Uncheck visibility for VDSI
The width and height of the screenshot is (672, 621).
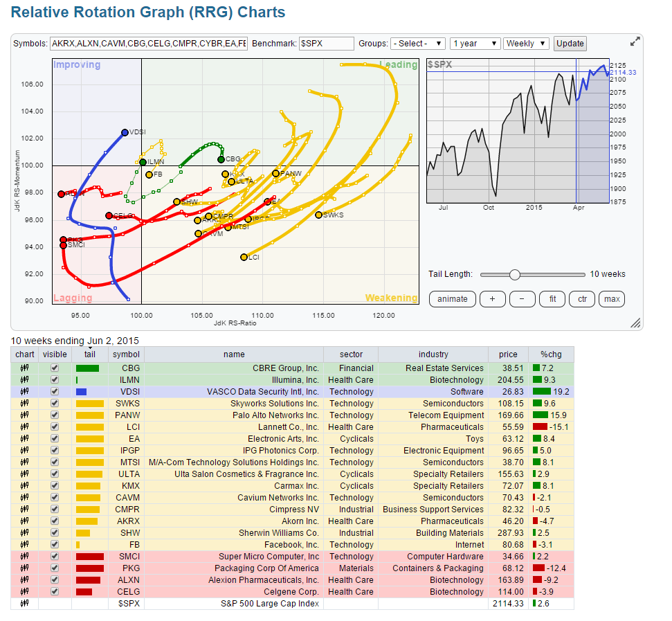point(55,391)
